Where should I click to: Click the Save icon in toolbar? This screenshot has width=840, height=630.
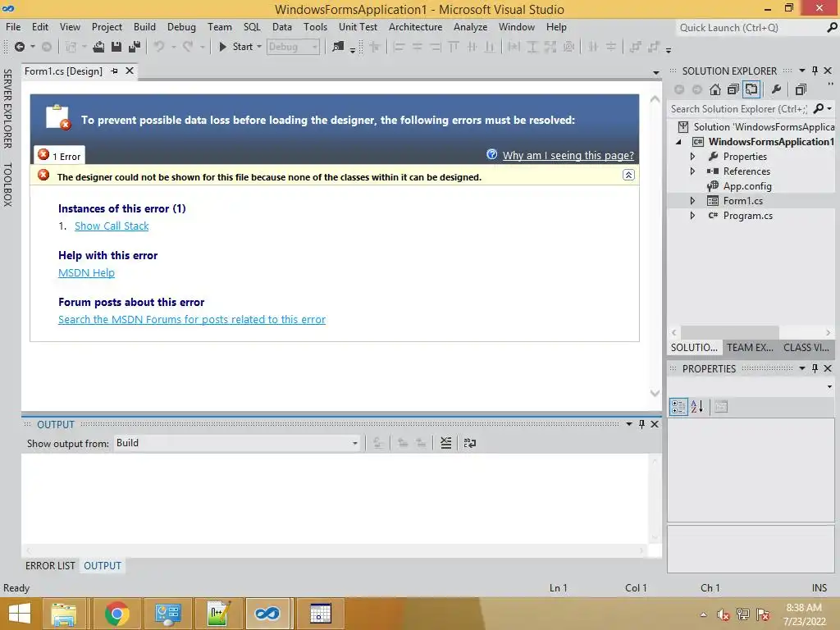[116, 47]
